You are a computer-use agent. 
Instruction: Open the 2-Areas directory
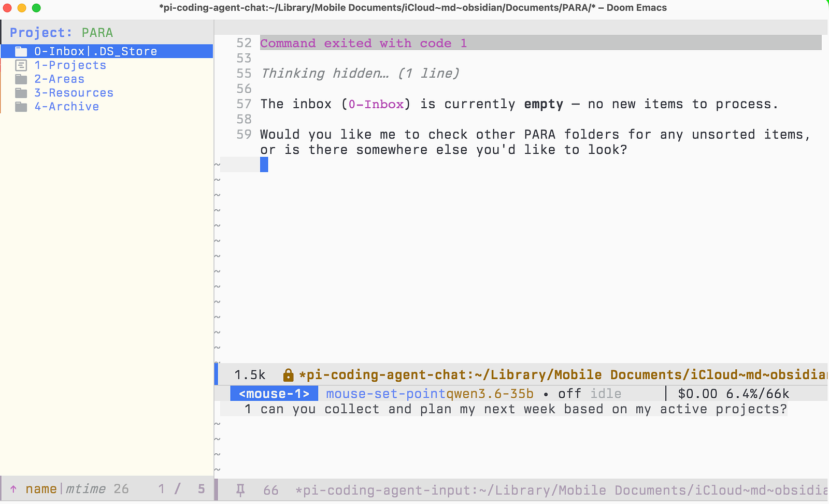pos(60,79)
